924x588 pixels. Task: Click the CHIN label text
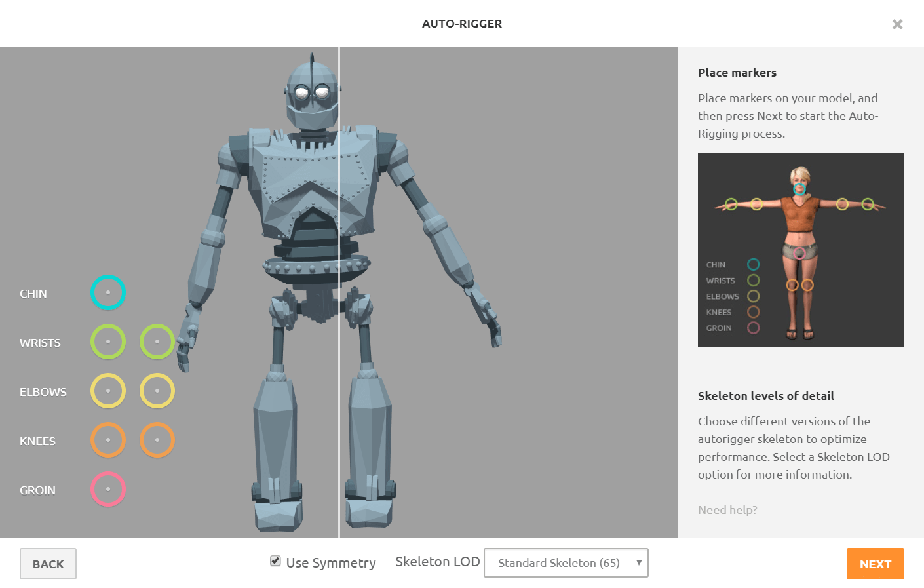pyautogui.click(x=33, y=294)
